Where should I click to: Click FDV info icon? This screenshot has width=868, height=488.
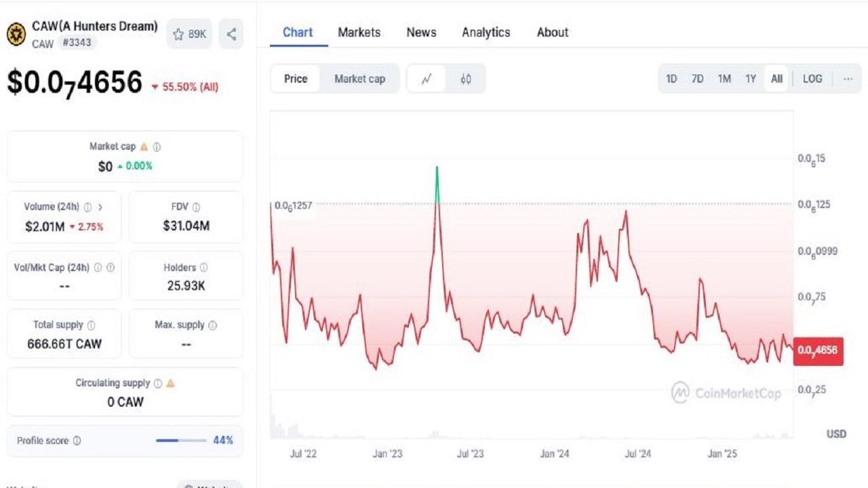coord(196,207)
